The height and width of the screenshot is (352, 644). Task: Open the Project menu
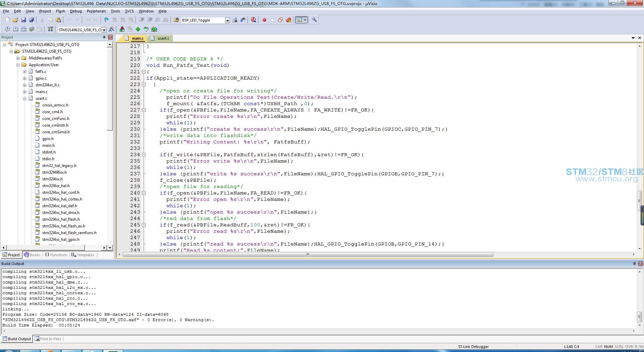(x=45, y=11)
